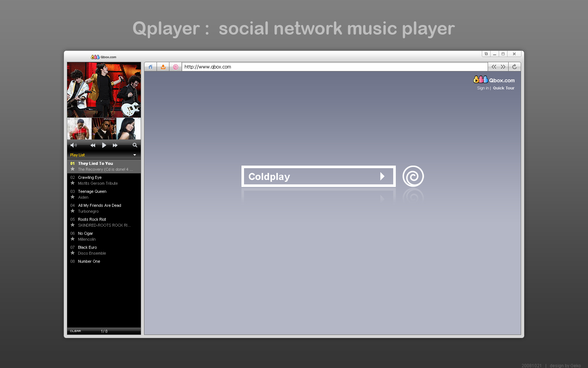The height and width of the screenshot is (368, 588).
Task: Select track 06 No Cigar
Action: click(x=104, y=236)
